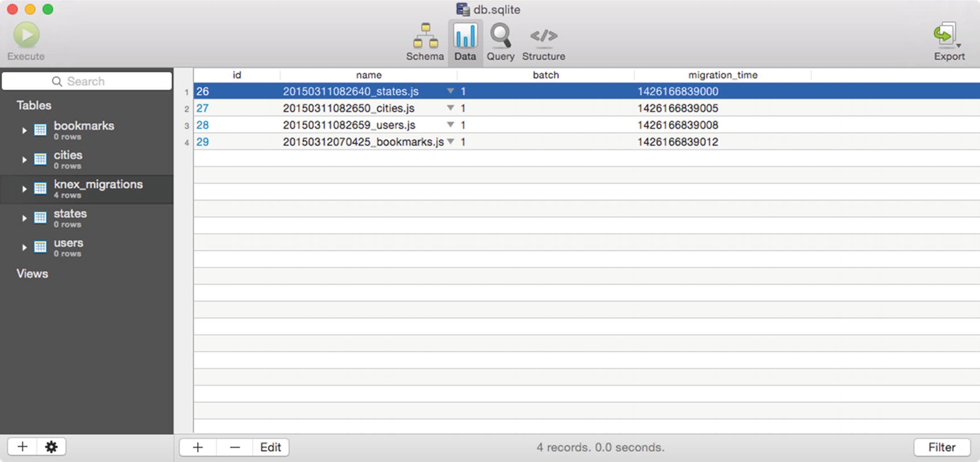The image size is (980, 462).
Task: Click the Export icon
Action: (x=946, y=36)
